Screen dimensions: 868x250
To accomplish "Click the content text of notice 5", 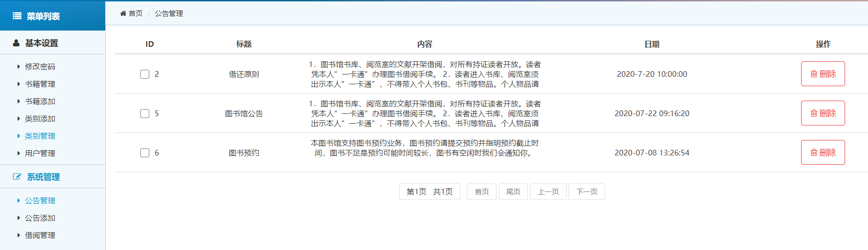I will click(425, 113).
